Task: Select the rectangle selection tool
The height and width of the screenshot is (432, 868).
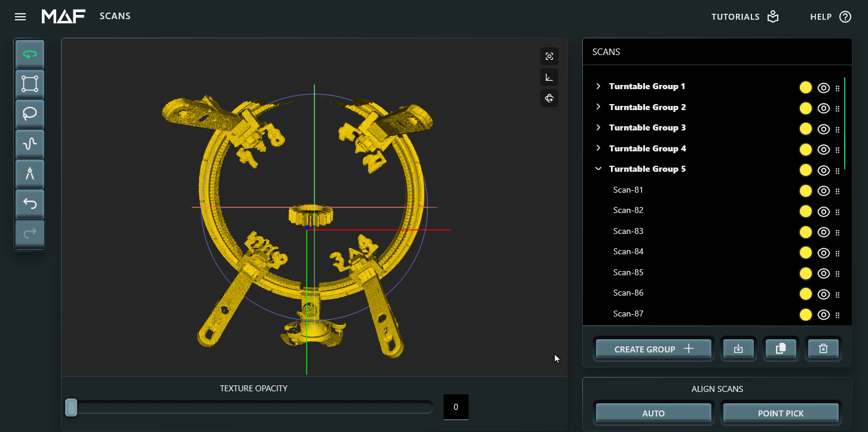Action: click(30, 84)
